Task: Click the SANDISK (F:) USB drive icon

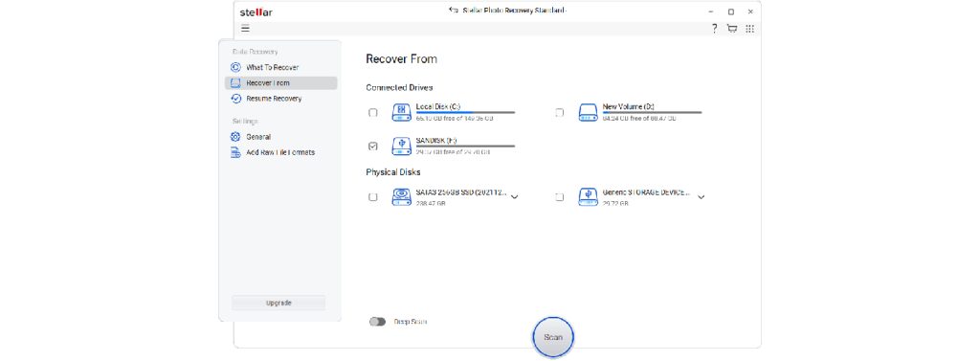Action: pyautogui.click(x=401, y=146)
